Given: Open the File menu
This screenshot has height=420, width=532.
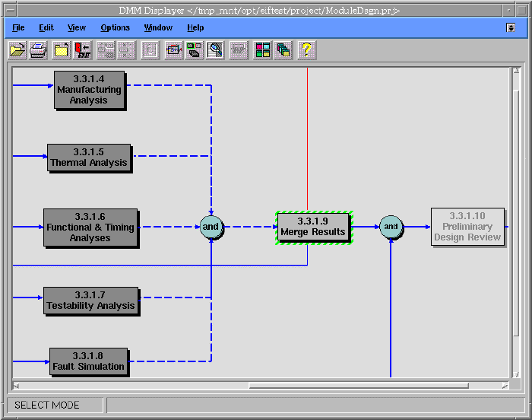Looking at the screenshot, I should (x=18, y=27).
